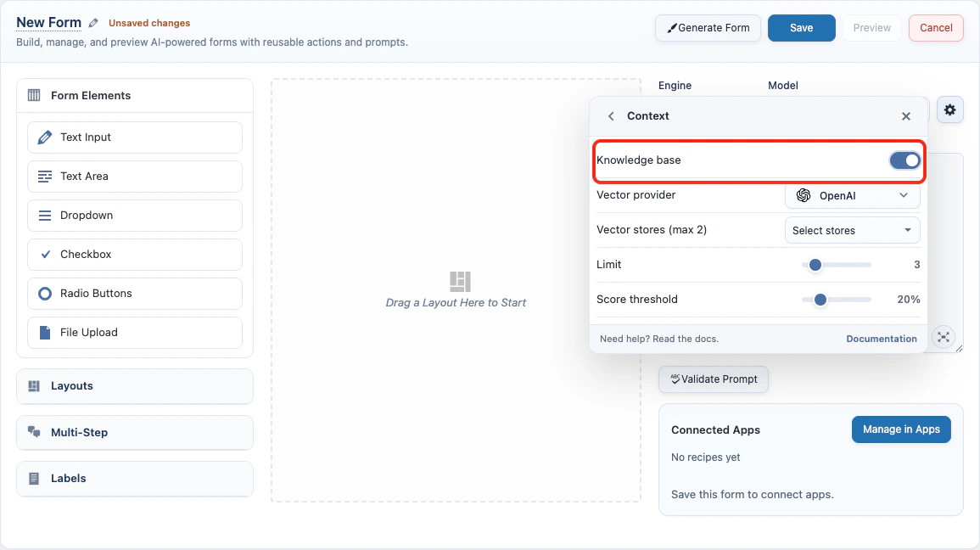Click the Validate Prompt button
Image resolution: width=980 pixels, height=550 pixels.
coord(713,379)
